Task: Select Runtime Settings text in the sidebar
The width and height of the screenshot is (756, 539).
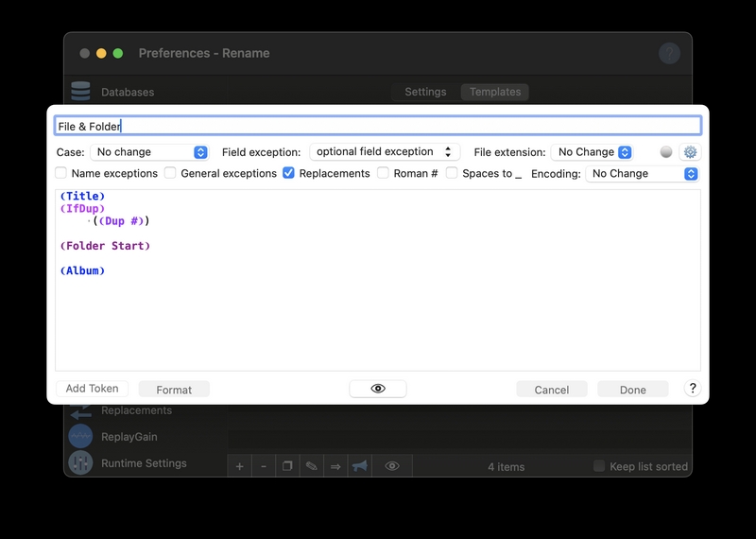Action: tap(144, 463)
